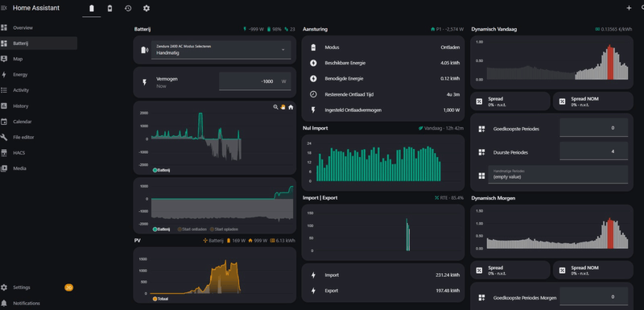Click the zoom magnifier icon on battery chart
The image size is (644, 310).
click(275, 107)
